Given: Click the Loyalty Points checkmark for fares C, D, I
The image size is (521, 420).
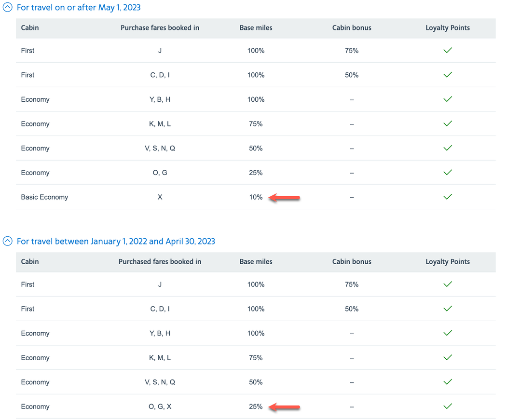Looking at the screenshot, I should point(447,75).
